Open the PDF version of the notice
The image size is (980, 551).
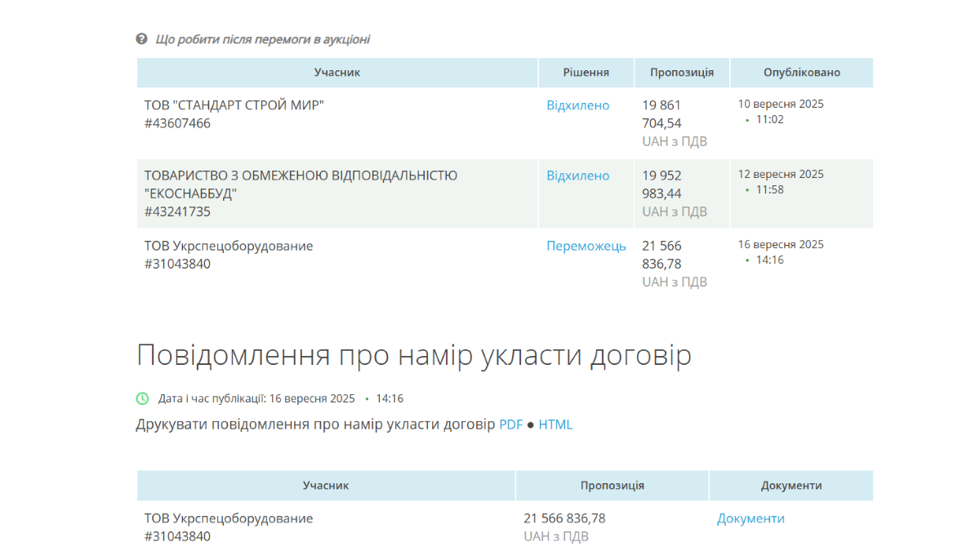point(510,424)
